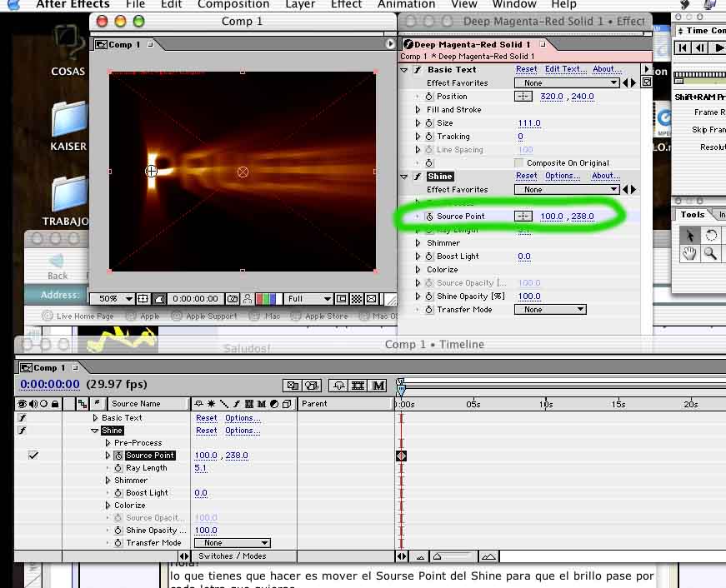Screen dimensions: 726x588
Task: Click First Frame button in Time Controls
Action: click(x=683, y=47)
